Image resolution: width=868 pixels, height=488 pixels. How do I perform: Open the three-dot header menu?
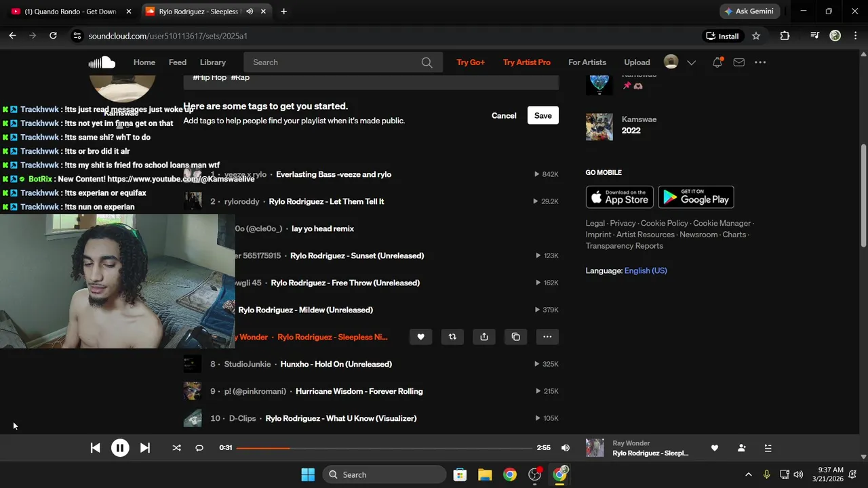(x=760, y=62)
